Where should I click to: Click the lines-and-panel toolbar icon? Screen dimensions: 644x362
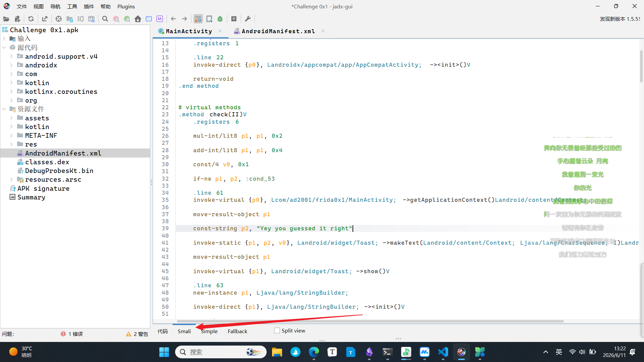point(80,19)
